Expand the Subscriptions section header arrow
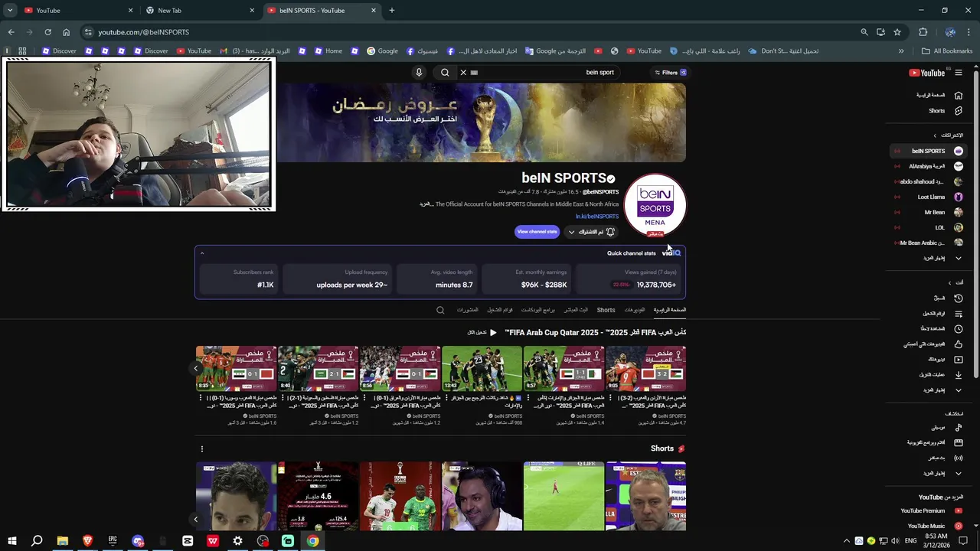 [935, 135]
